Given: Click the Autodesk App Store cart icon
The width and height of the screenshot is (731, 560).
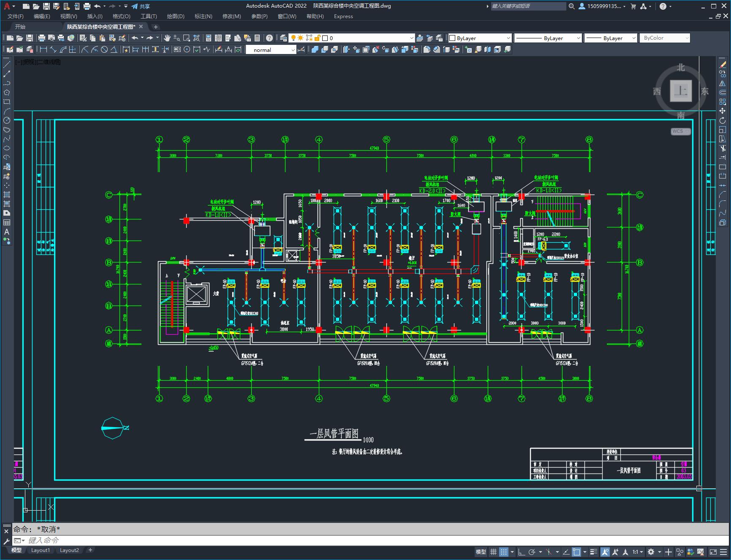Looking at the screenshot, I should pyautogui.click(x=633, y=6).
